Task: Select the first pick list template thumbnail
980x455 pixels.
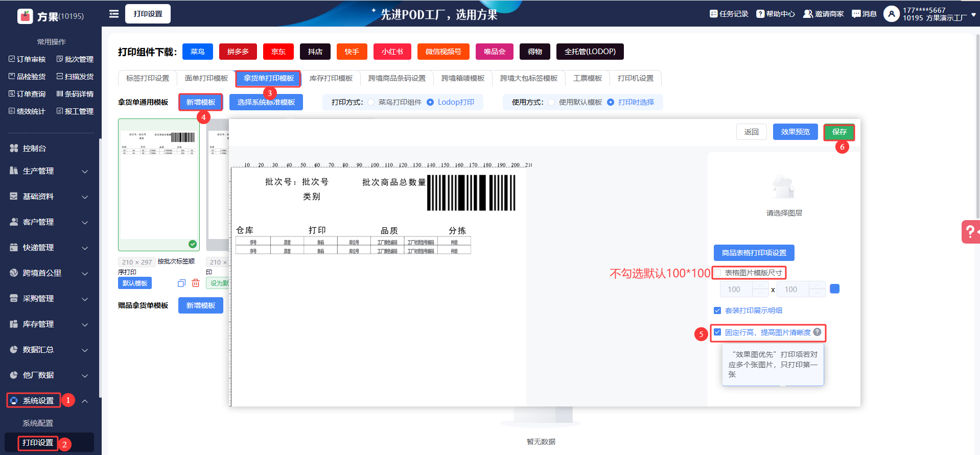Action: point(159,185)
